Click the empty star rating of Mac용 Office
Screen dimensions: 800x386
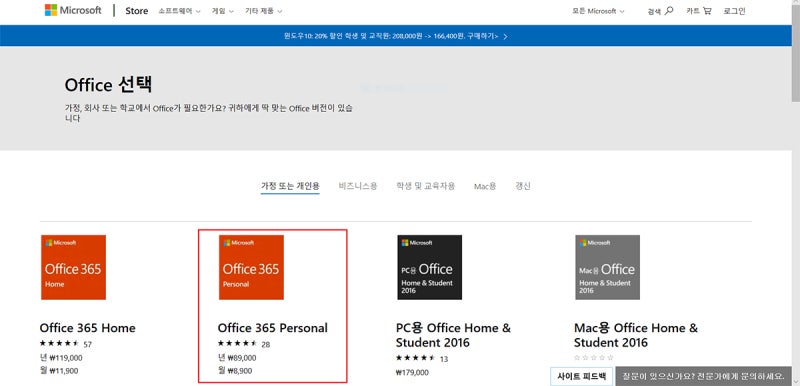[594, 358]
